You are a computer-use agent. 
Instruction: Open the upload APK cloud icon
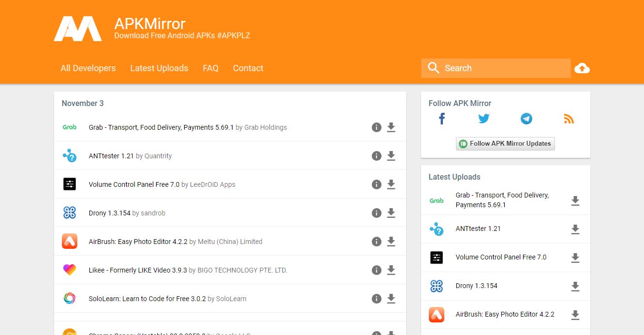[x=582, y=68]
